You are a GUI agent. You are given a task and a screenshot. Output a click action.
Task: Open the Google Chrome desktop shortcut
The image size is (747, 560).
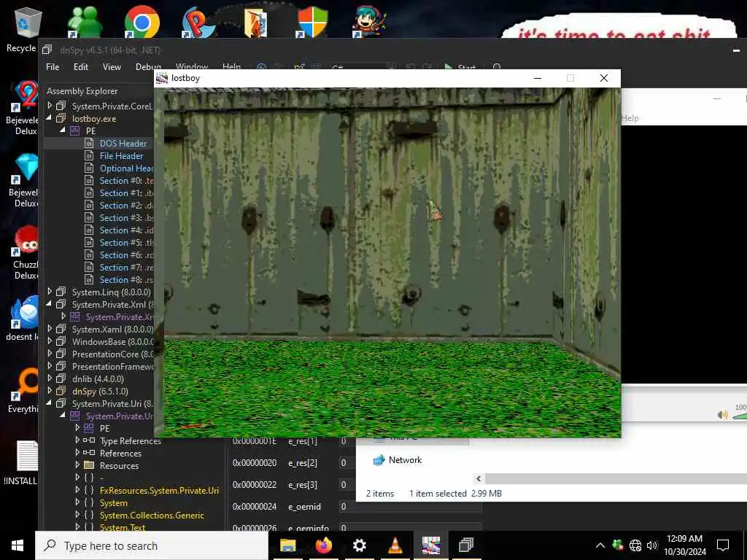142,21
